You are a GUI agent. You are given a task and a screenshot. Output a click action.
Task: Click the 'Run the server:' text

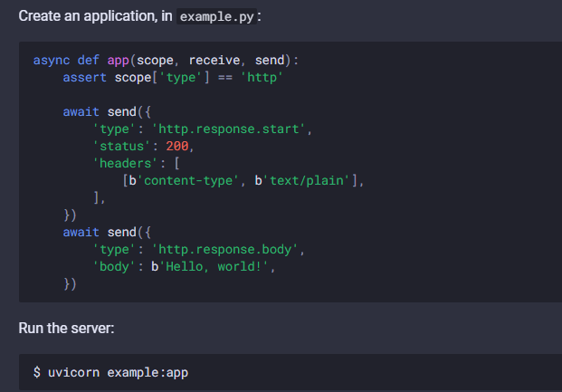coord(66,327)
